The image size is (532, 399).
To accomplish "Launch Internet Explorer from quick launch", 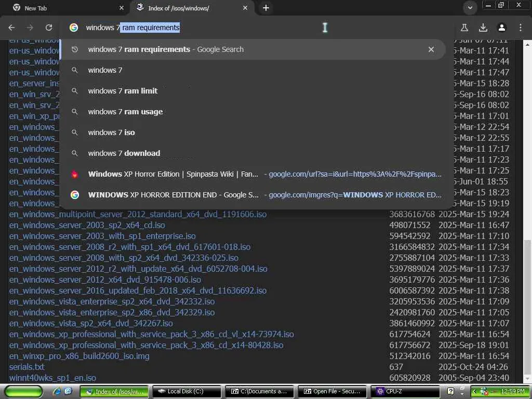I will tap(57, 391).
